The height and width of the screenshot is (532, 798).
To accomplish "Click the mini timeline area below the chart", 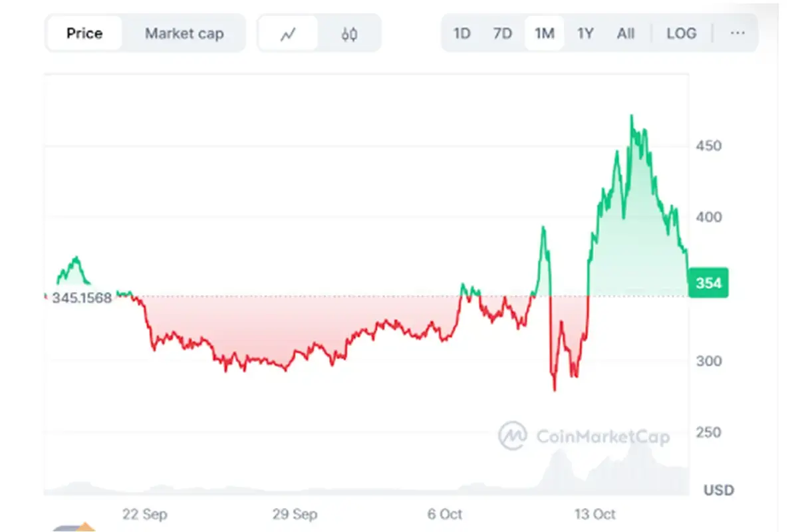I will pos(366,485).
